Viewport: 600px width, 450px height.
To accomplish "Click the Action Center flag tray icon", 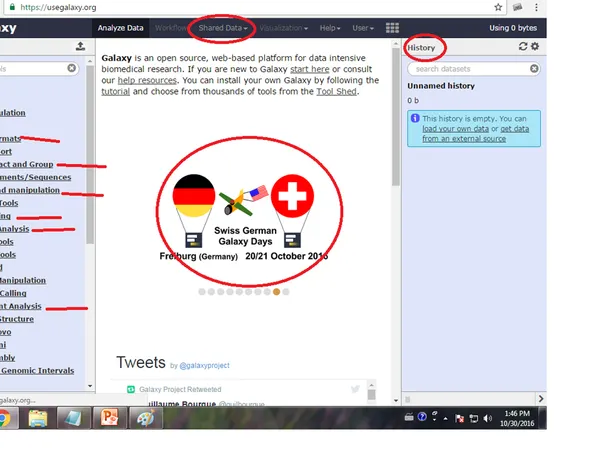I will [460, 418].
